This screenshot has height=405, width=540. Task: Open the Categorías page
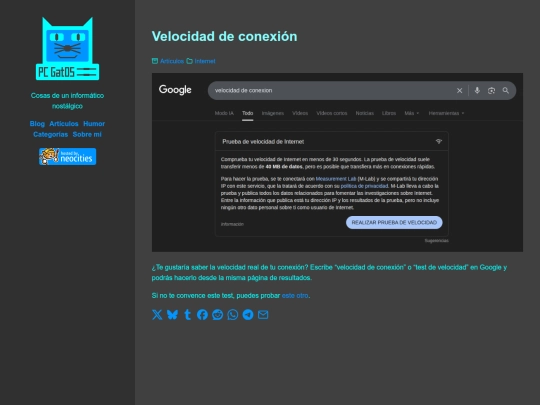coord(50,134)
